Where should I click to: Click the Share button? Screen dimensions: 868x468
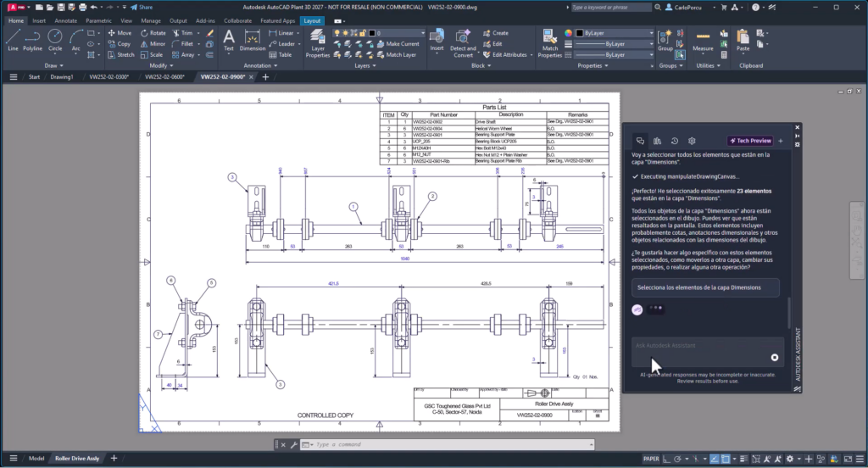coord(142,7)
